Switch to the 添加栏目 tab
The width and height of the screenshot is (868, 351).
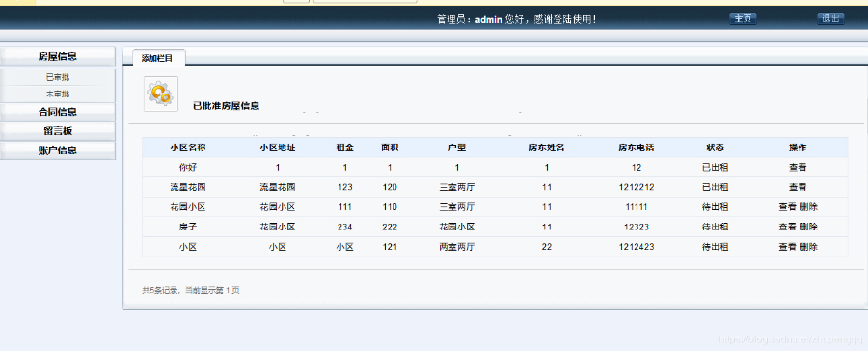coord(157,58)
